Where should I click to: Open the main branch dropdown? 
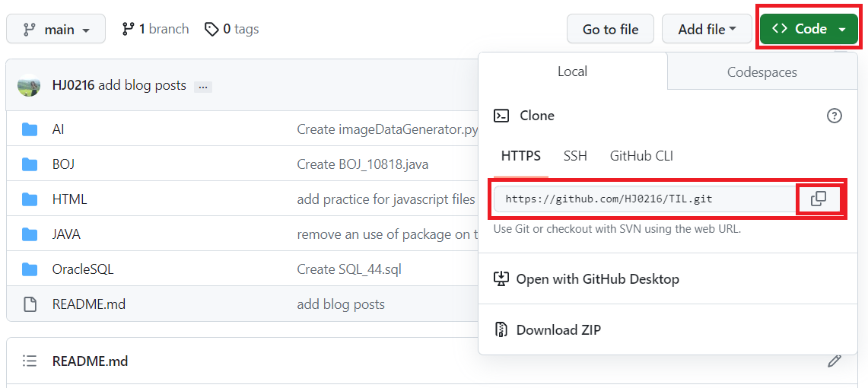point(56,29)
